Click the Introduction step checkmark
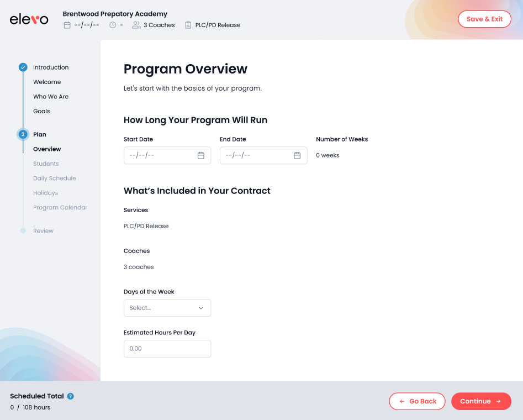 click(x=23, y=67)
